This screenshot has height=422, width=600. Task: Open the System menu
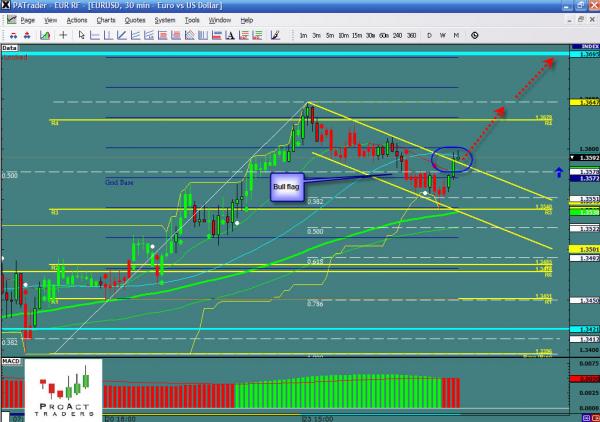[165, 20]
